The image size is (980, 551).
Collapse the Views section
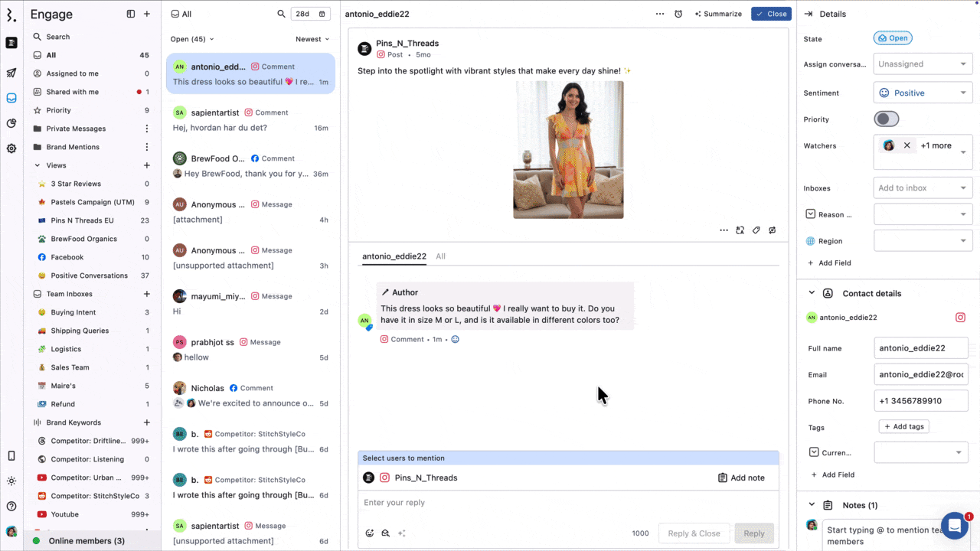(x=38, y=165)
